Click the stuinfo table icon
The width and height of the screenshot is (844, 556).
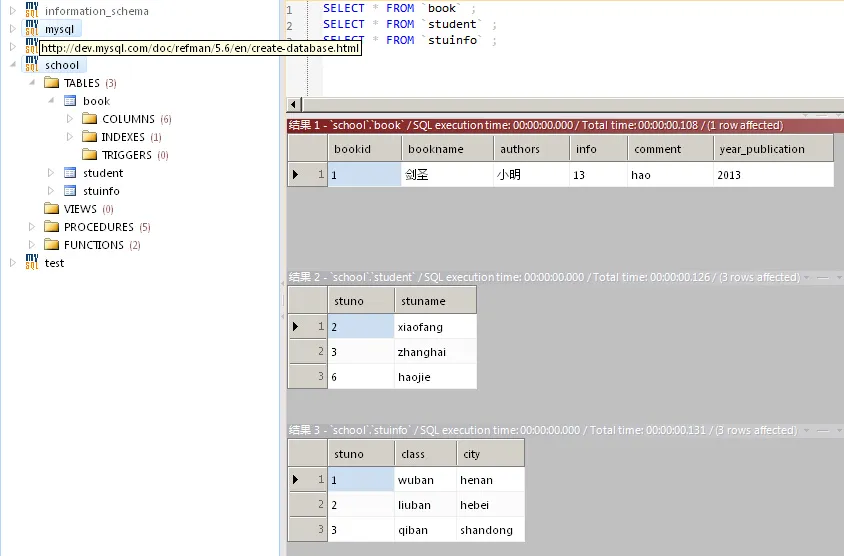point(70,191)
